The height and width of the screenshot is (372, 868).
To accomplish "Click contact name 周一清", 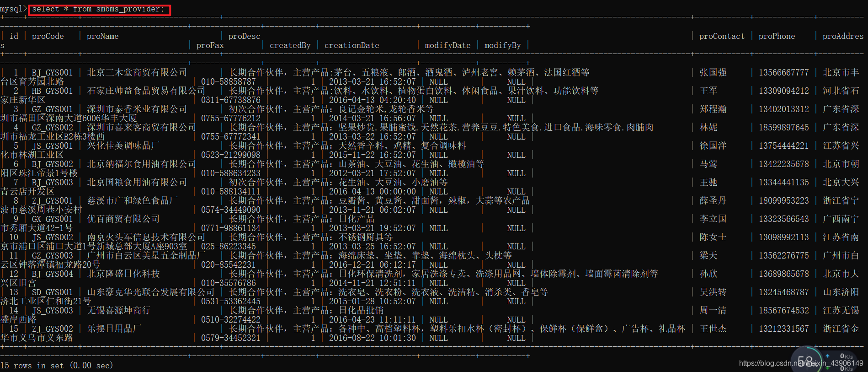I will 713,311.
